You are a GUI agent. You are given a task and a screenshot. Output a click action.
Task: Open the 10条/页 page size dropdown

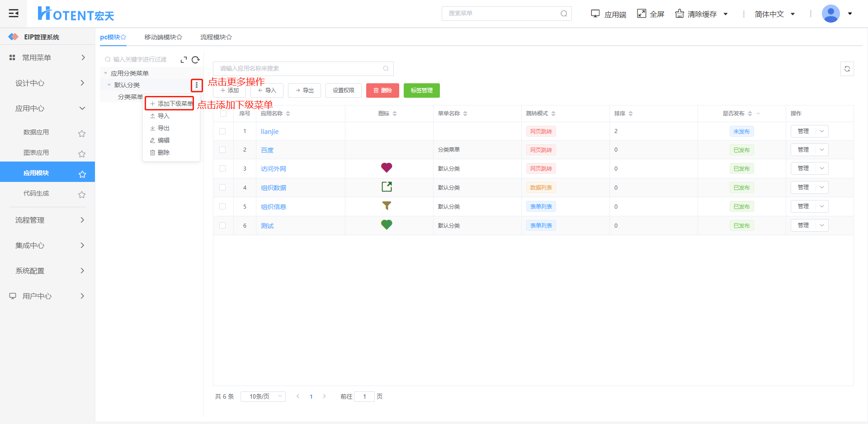[x=263, y=396]
